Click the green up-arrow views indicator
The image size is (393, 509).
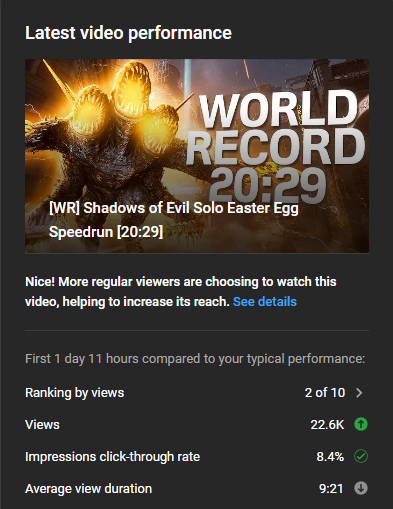point(361,424)
